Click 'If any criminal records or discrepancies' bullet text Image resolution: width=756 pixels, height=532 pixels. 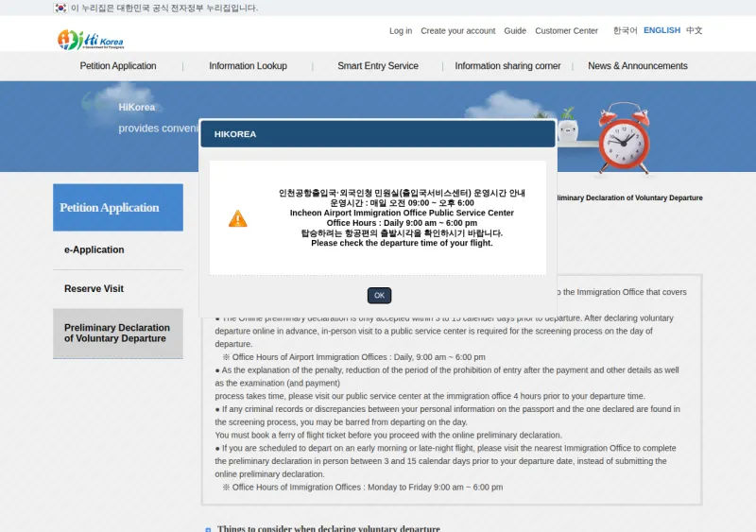(x=447, y=415)
